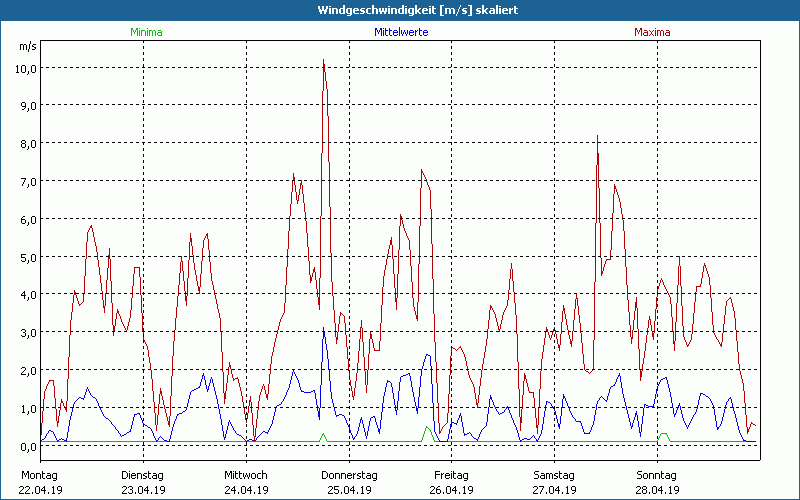Select the Freitag day label
This screenshot has width=800, height=500.
click(x=451, y=475)
